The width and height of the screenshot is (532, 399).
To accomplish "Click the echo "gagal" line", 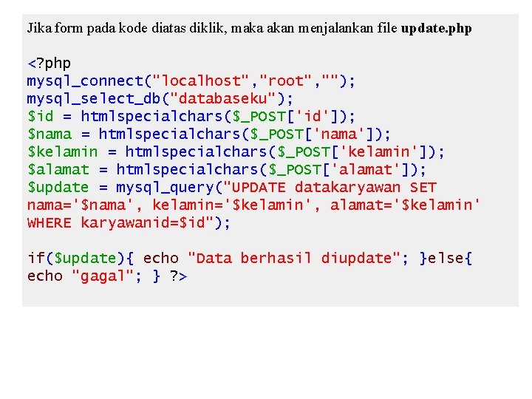I will click(x=107, y=276).
